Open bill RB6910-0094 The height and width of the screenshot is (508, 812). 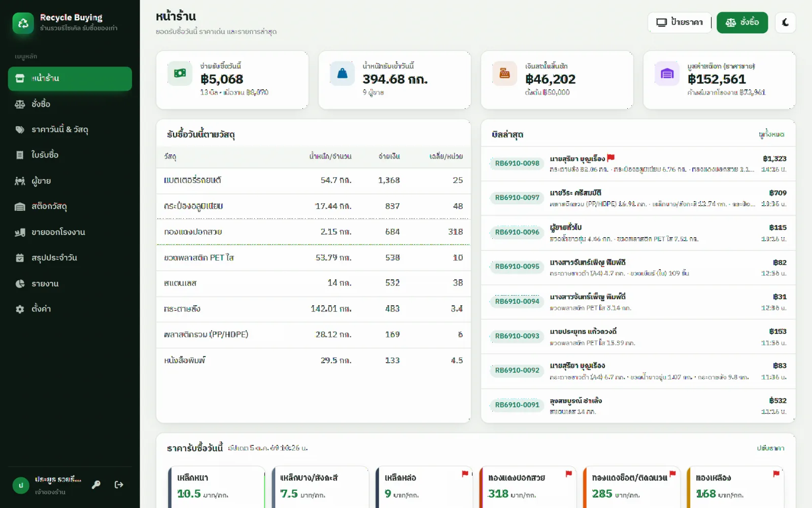[x=638, y=302]
